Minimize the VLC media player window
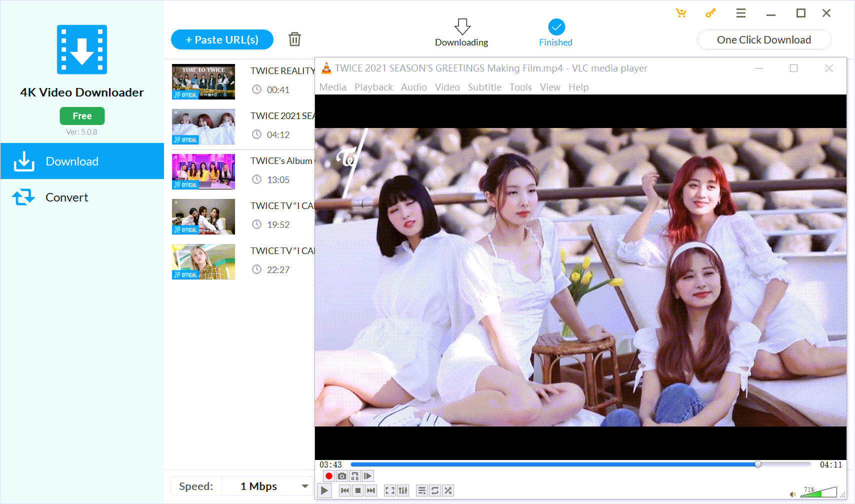 (x=759, y=68)
